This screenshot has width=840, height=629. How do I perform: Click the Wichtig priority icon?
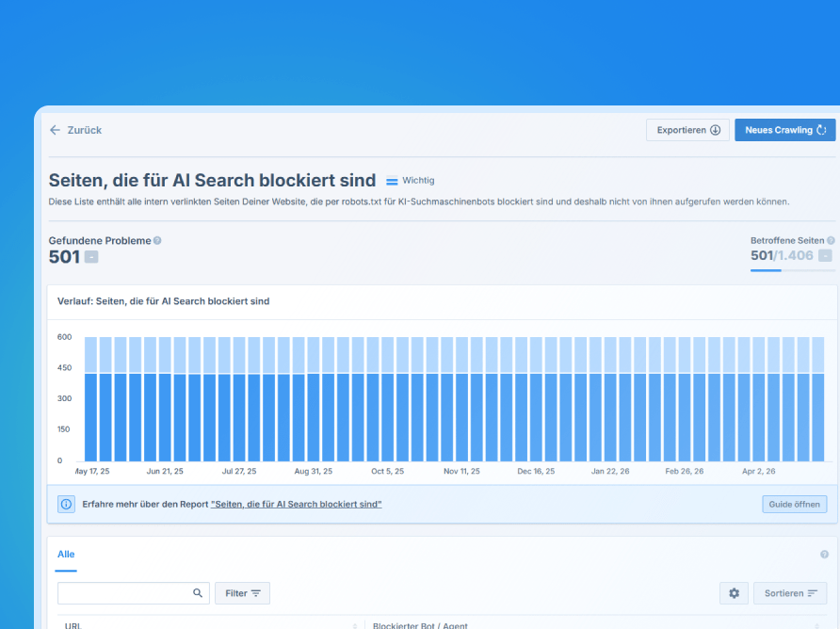392,181
